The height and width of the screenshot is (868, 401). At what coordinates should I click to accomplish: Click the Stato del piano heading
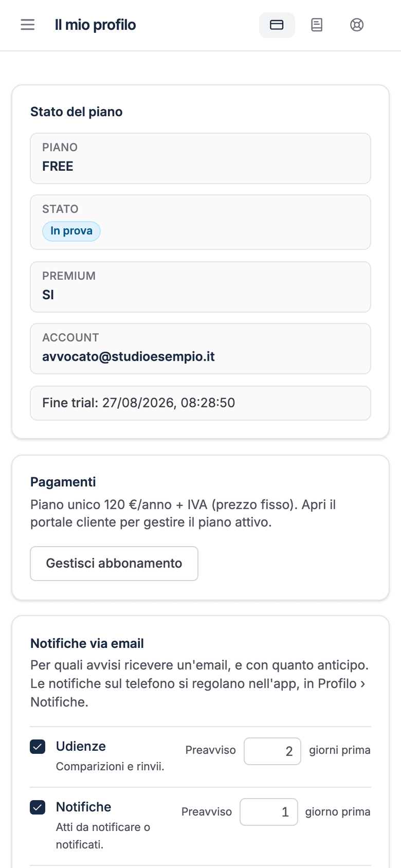click(77, 112)
